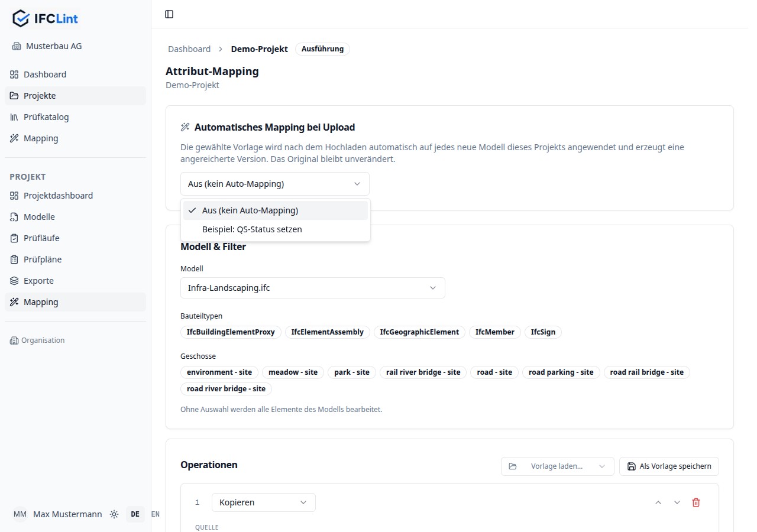Toggle road rail bridge - site chip

(647, 372)
